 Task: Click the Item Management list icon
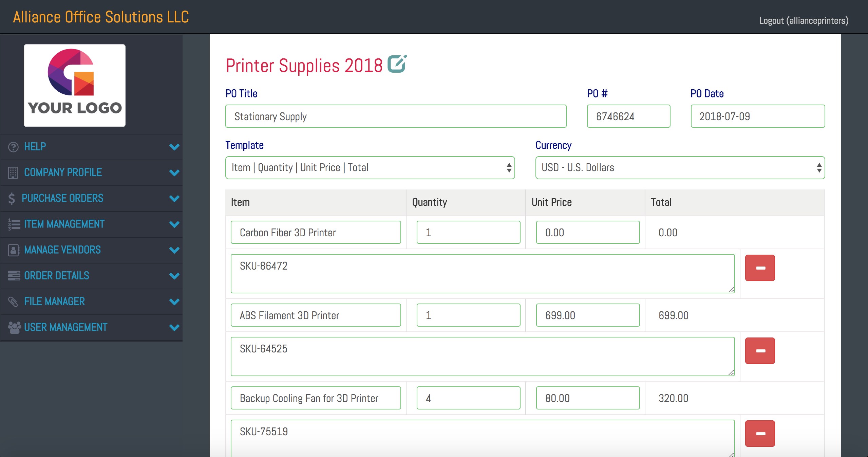pos(14,224)
